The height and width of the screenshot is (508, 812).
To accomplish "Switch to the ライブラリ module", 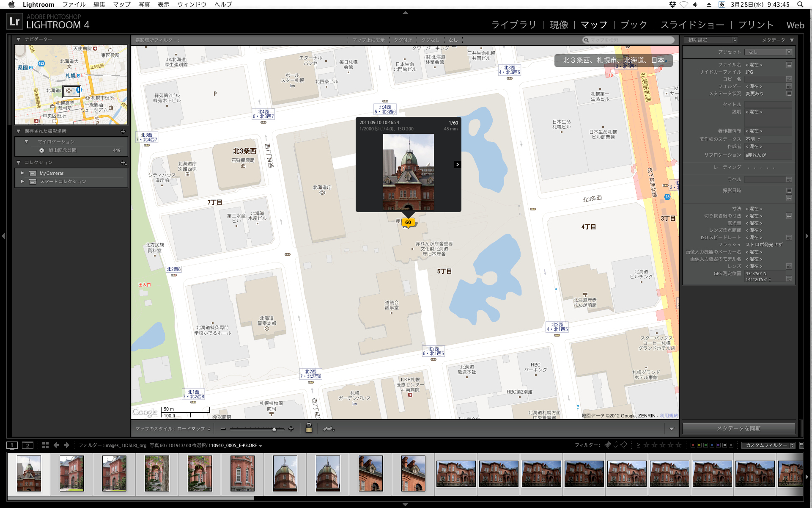I will click(513, 25).
